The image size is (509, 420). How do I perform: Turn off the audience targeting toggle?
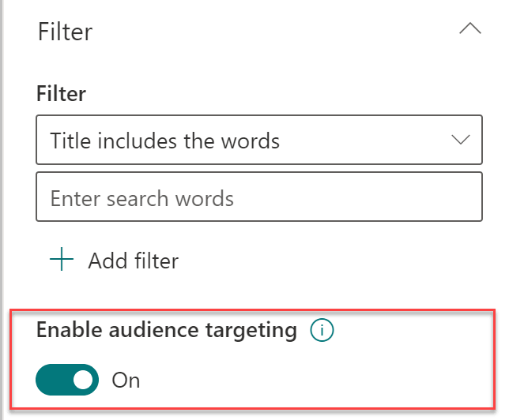[67, 380]
